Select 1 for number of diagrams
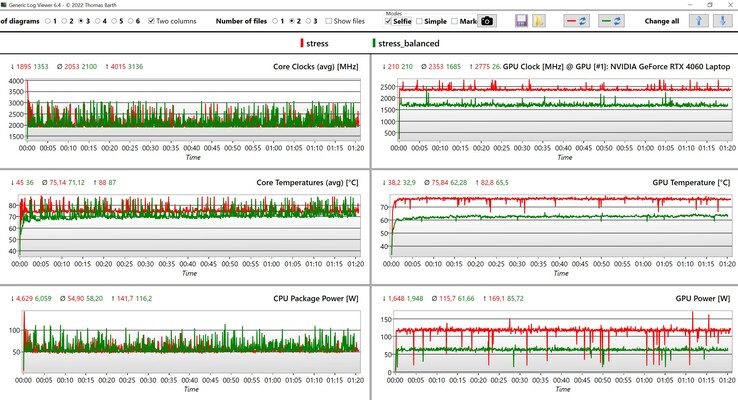This screenshot has height=400, width=738. [48, 21]
